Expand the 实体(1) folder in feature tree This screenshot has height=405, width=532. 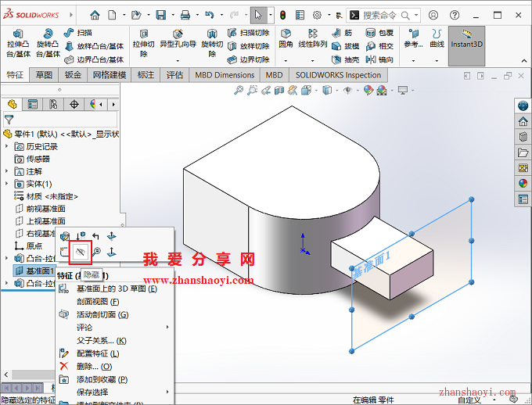coord(8,184)
